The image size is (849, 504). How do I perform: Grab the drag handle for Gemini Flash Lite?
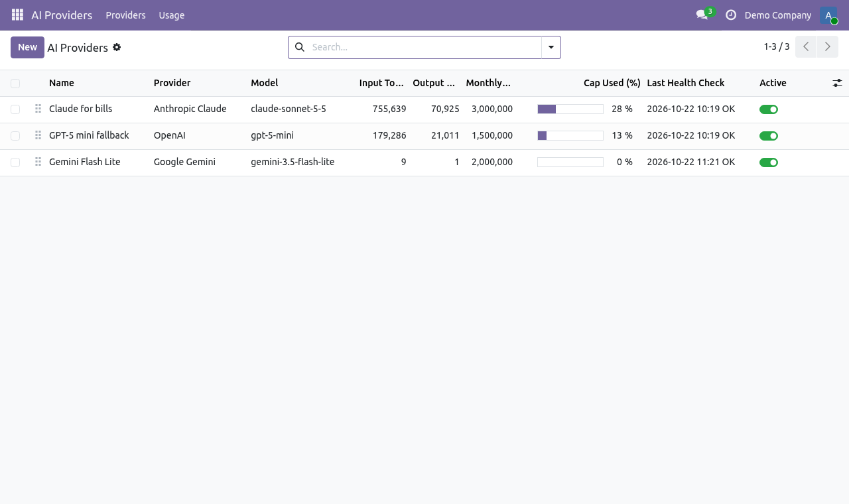[38, 162]
